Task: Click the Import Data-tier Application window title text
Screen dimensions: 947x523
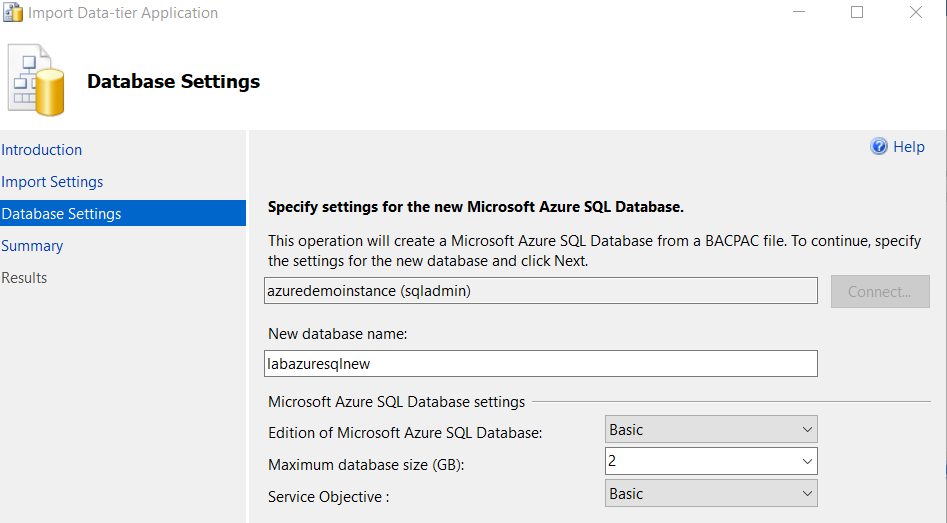Action: (x=123, y=13)
